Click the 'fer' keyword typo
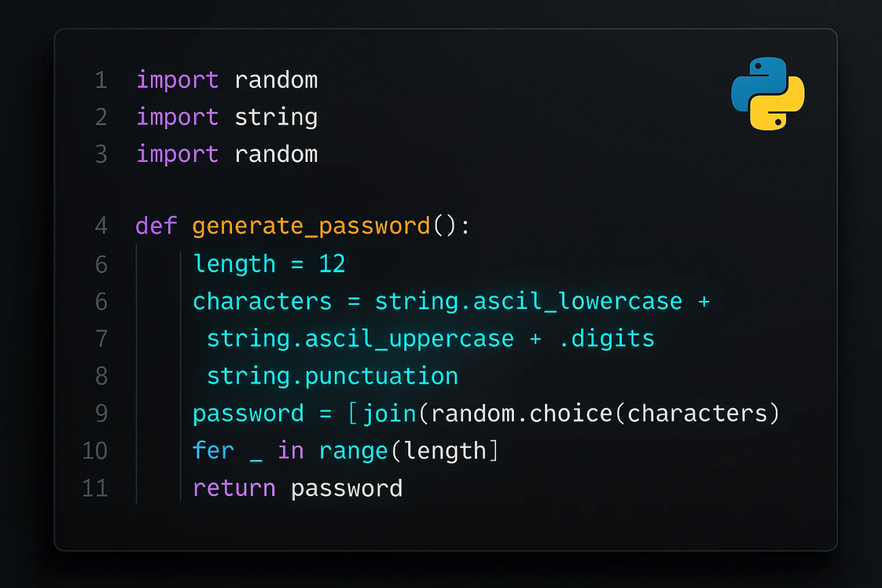Screen dimensions: 882x588 [213, 451]
